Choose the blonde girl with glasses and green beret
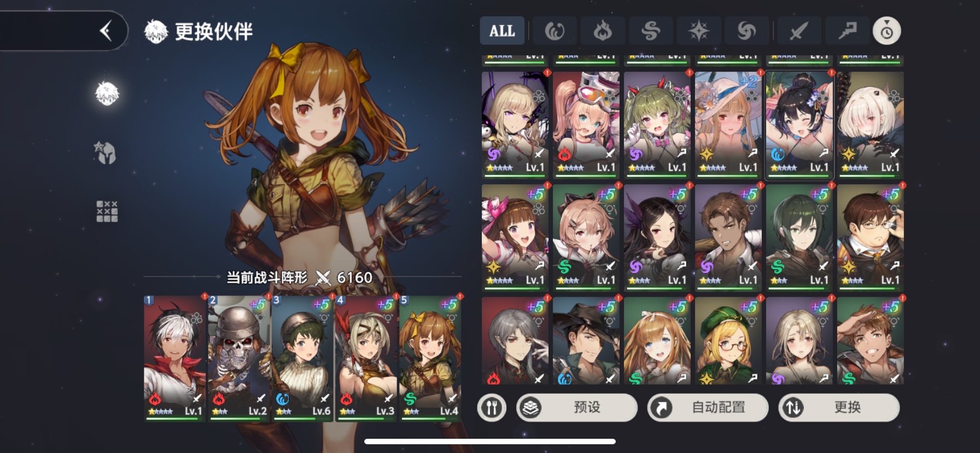 coord(728,340)
